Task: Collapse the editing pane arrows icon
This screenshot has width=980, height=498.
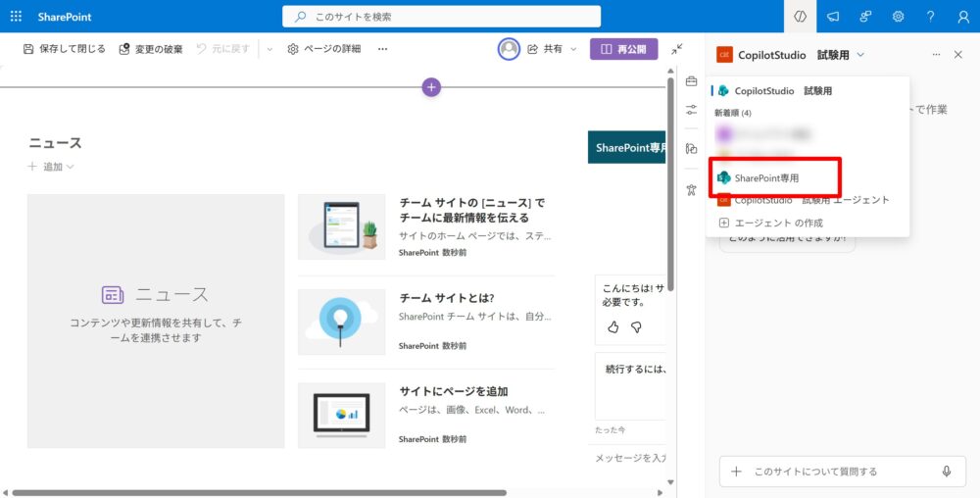Action: [677, 49]
